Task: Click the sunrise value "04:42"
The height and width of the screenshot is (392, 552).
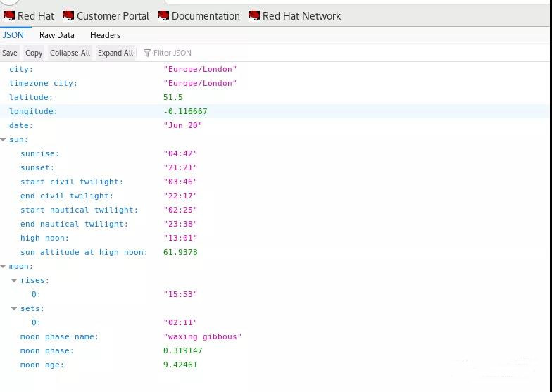Action: [180, 153]
